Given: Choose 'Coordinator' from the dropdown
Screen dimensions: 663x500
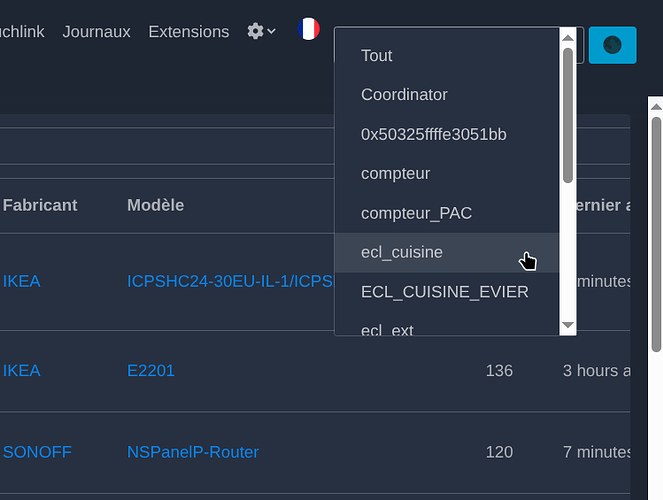Looking at the screenshot, I should 404,95.
